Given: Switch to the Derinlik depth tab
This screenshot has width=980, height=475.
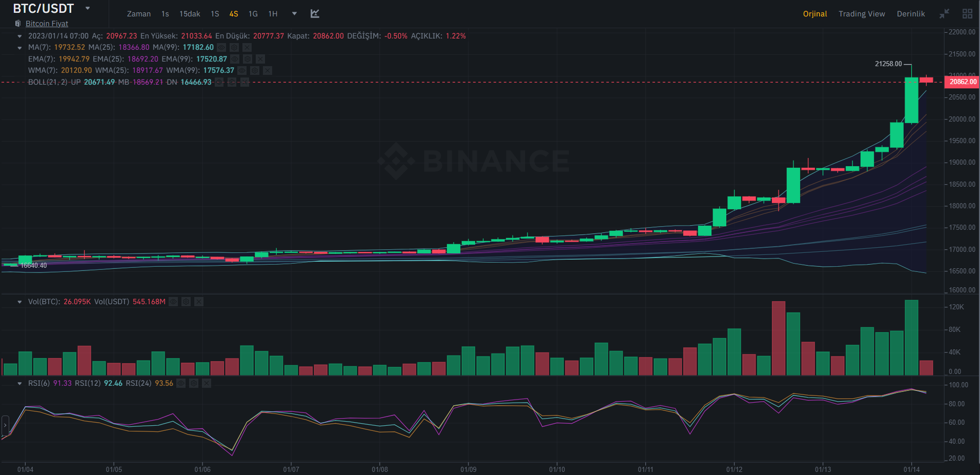Looking at the screenshot, I should pyautogui.click(x=911, y=14).
